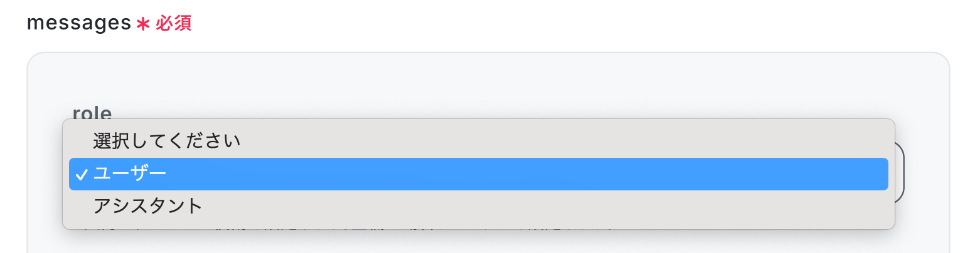980x253 pixels.
Task: Select the blue highlighted row in the list
Action: point(478,173)
